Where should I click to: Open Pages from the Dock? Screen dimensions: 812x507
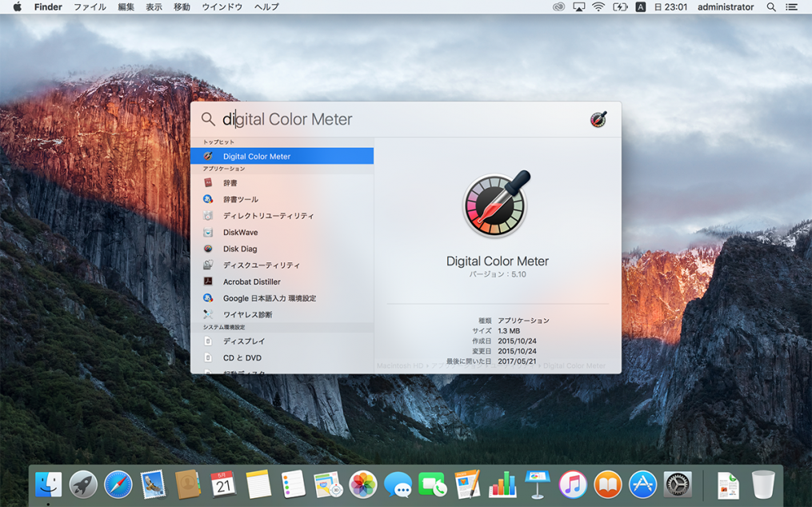pos(468,485)
